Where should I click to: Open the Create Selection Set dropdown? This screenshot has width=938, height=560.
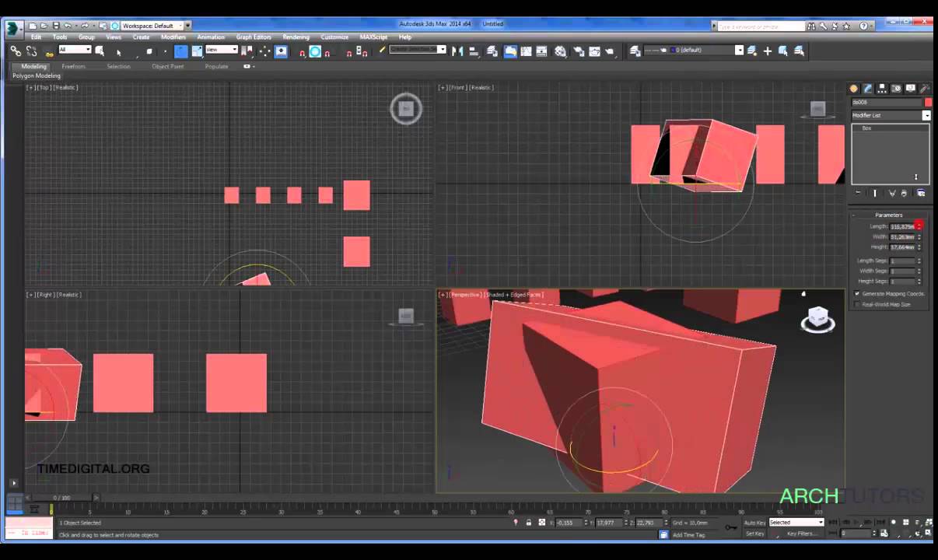click(x=418, y=50)
